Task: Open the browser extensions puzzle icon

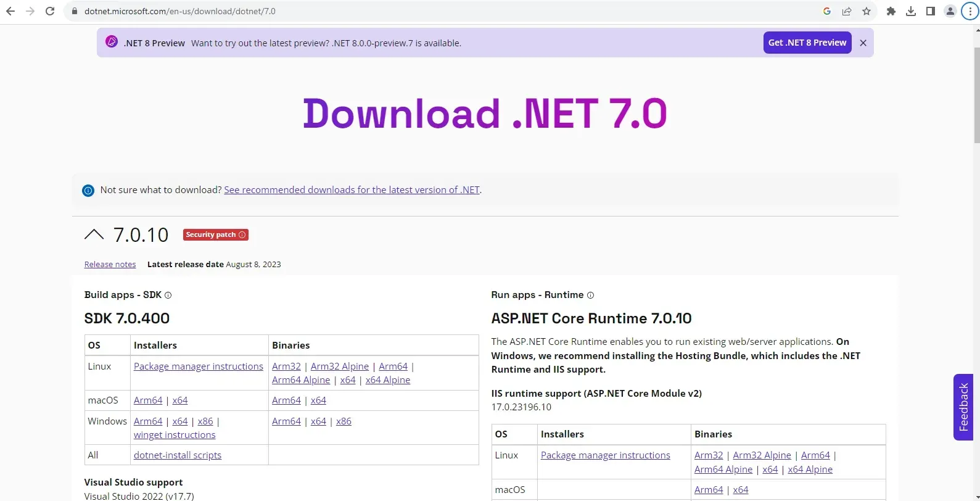Action: 891,11
